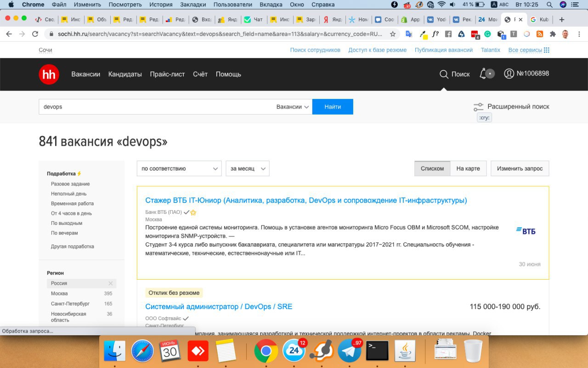The width and height of the screenshot is (588, 368).
Task: Open Стажер ВТБ IT-Юниор vacancy
Action: (x=306, y=201)
